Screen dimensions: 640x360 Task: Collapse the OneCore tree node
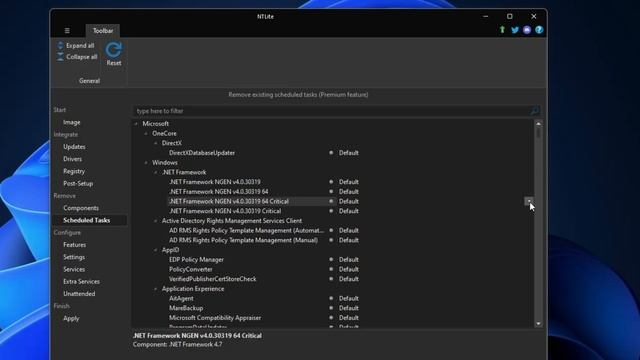[146, 133]
